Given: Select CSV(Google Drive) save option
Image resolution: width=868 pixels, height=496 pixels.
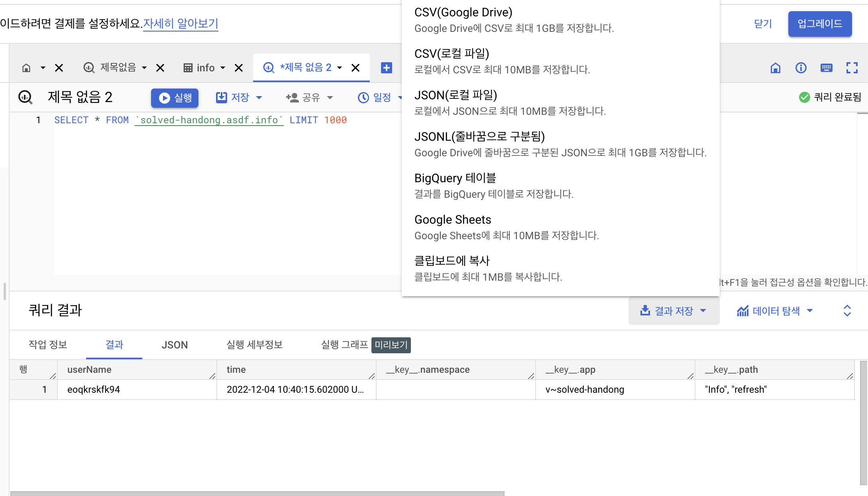Looking at the screenshot, I should [463, 12].
